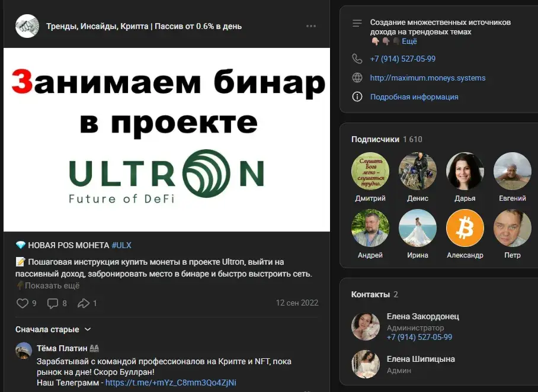Open the post's three-dot options menu
The height and width of the screenshot is (392, 538).
click(x=311, y=26)
